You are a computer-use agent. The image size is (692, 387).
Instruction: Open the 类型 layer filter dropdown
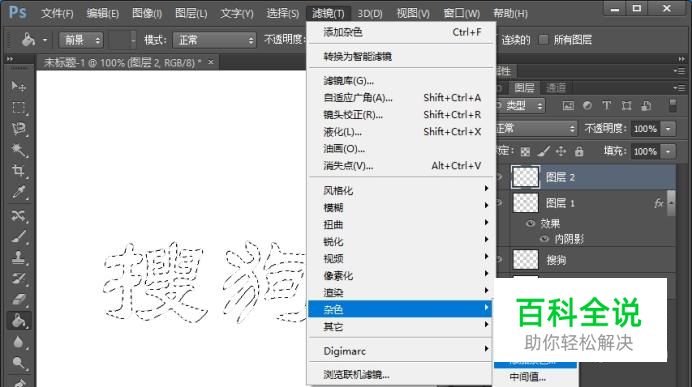click(x=520, y=106)
